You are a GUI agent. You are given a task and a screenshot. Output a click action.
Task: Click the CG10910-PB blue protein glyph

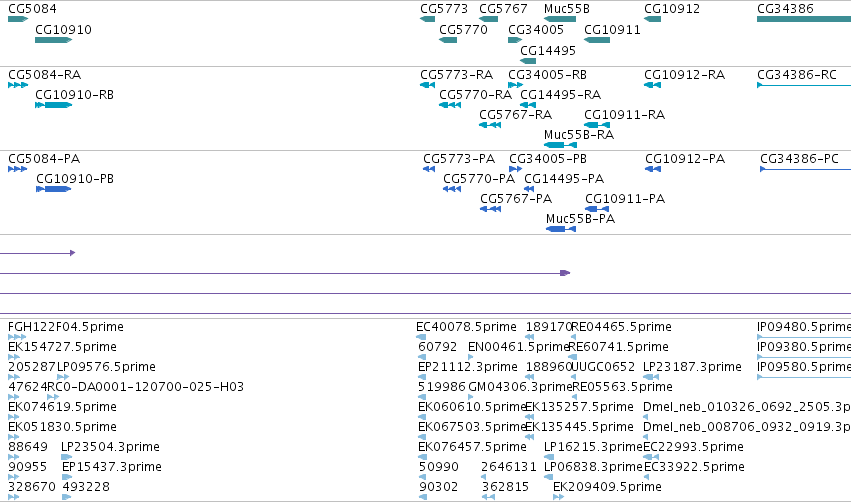coord(54,189)
